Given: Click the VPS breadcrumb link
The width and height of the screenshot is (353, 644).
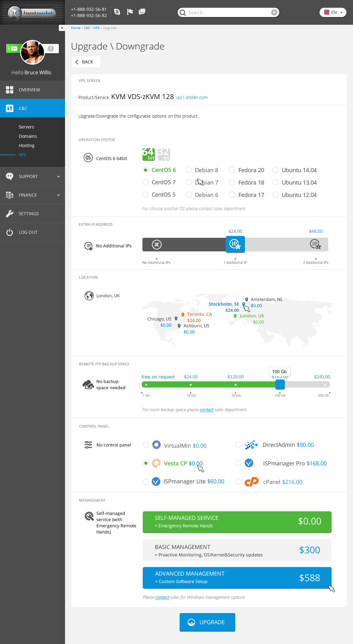Looking at the screenshot, I should [x=97, y=28].
